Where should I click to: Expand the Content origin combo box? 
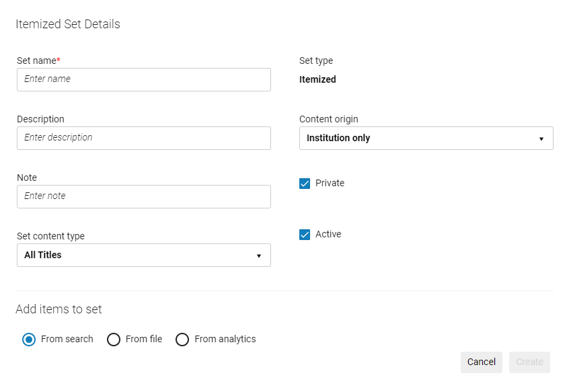[426, 139]
